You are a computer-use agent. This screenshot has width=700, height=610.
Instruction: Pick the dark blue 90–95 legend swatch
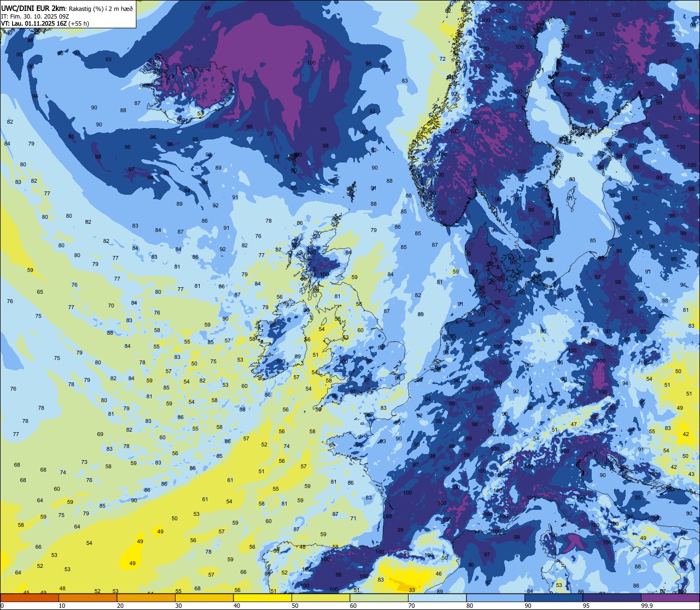pos(553,598)
